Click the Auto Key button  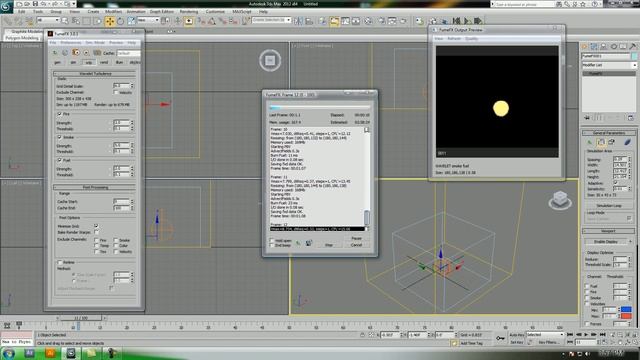point(516,335)
